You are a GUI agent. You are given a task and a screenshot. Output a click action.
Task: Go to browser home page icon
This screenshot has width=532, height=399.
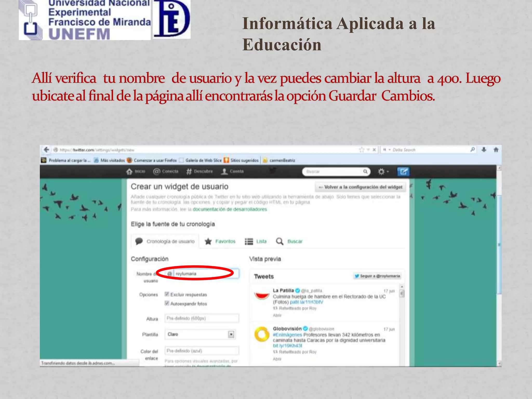pos(496,150)
